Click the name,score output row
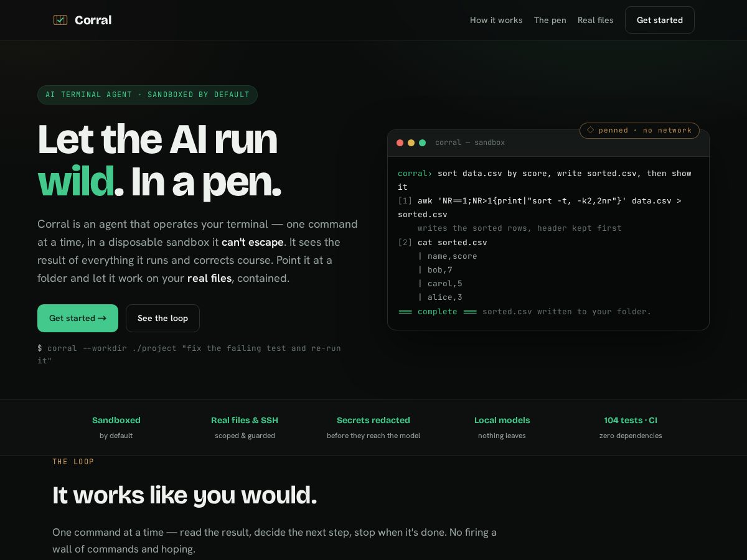The image size is (747, 560). point(448,256)
